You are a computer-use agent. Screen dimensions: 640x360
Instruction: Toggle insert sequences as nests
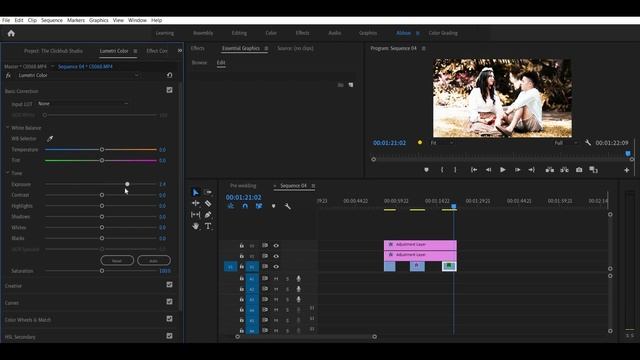tap(231, 206)
